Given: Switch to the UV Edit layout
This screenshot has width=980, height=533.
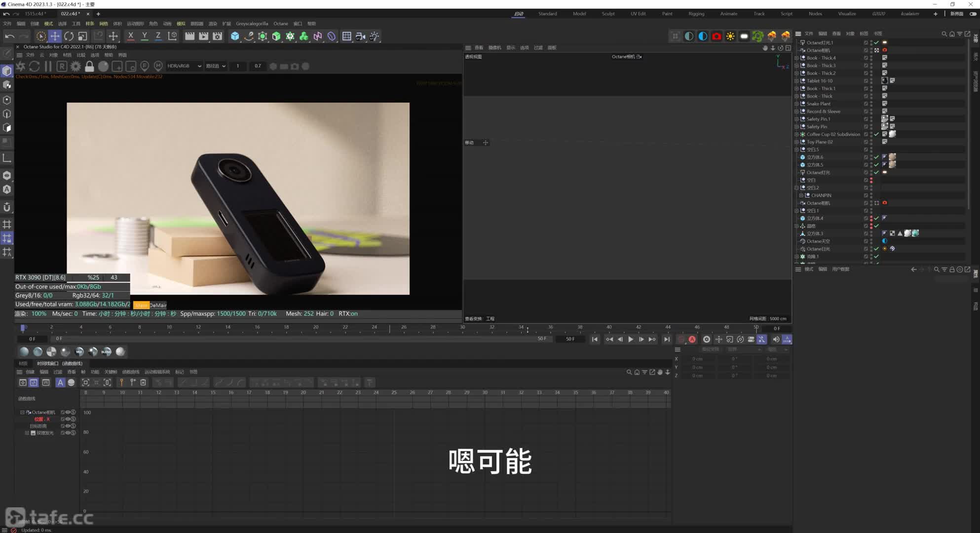Looking at the screenshot, I should click(638, 14).
